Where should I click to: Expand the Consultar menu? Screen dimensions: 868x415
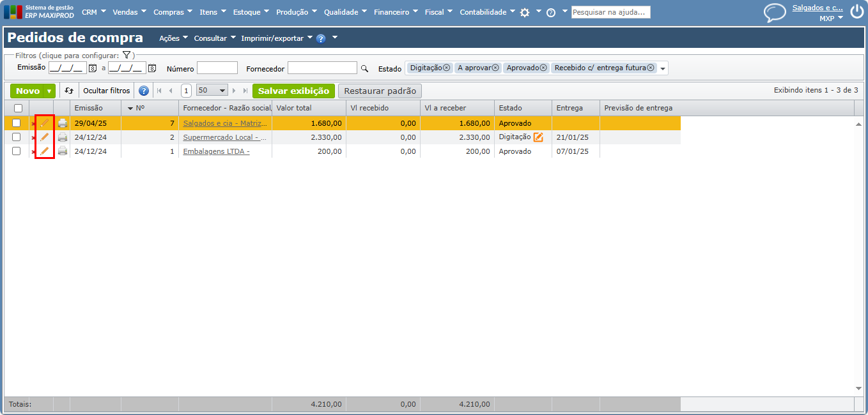[x=215, y=38]
